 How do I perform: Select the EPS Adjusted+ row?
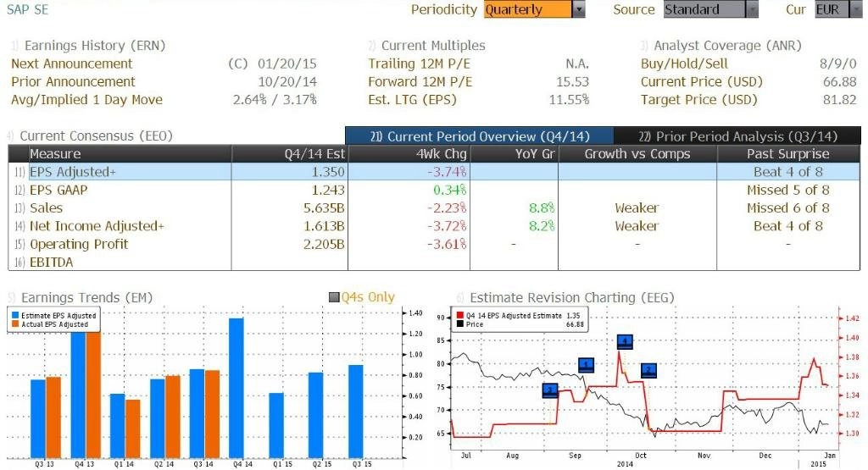tap(434, 172)
